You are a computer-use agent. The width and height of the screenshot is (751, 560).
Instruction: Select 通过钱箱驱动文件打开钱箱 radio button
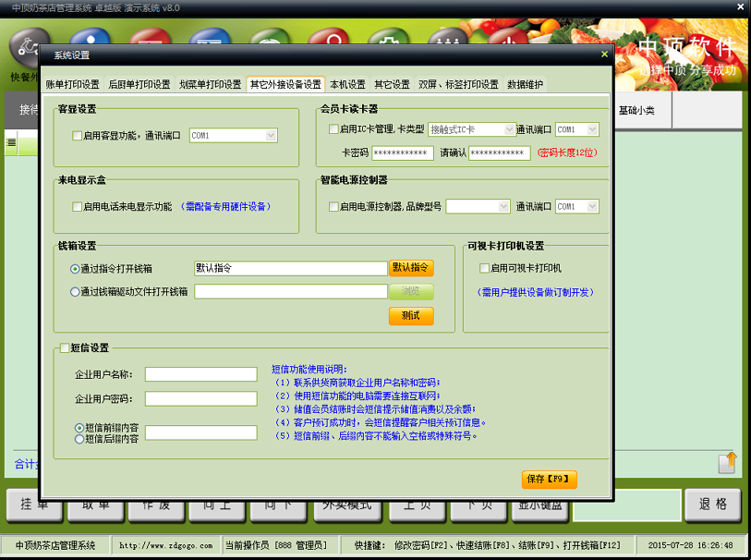[x=75, y=292]
